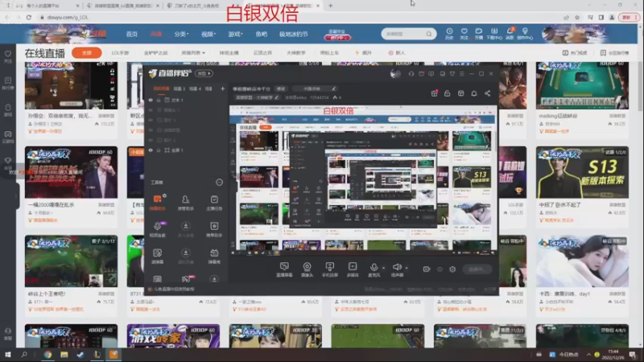
Task: Expand the 视频 dropdown in Douyu nav
Action: (208, 34)
